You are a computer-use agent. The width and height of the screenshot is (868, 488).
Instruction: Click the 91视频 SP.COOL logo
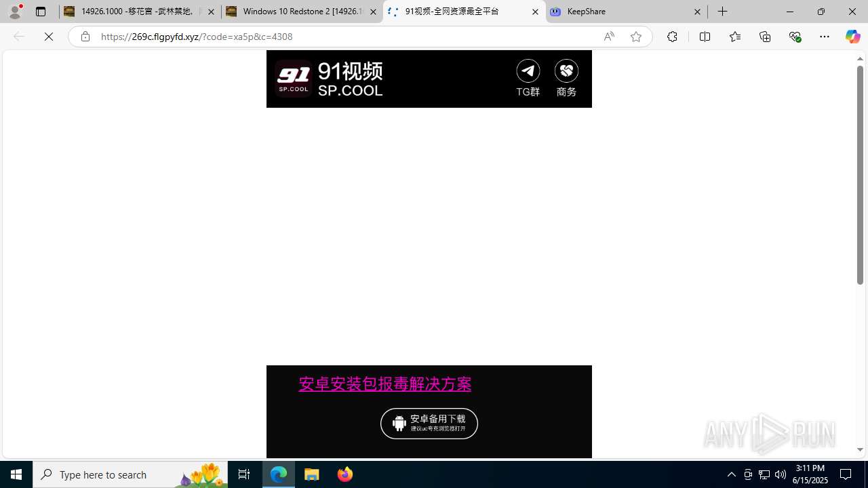coord(330,79)
